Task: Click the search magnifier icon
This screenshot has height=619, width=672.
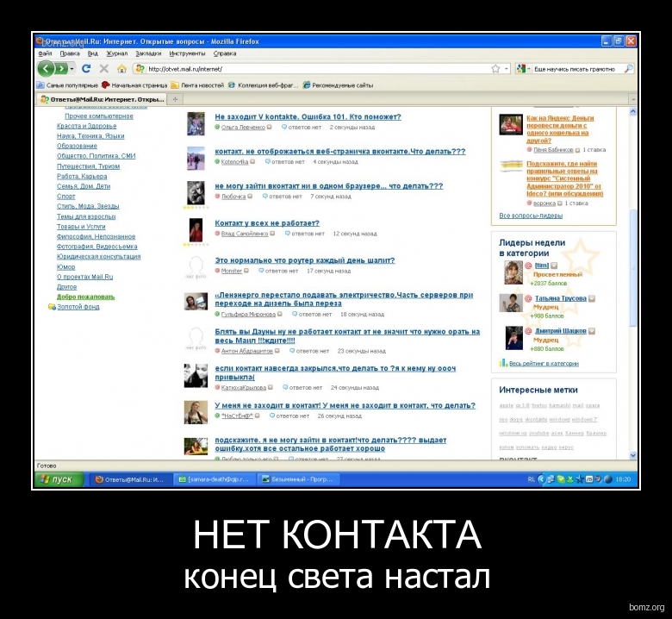Action: pos(628,69)
